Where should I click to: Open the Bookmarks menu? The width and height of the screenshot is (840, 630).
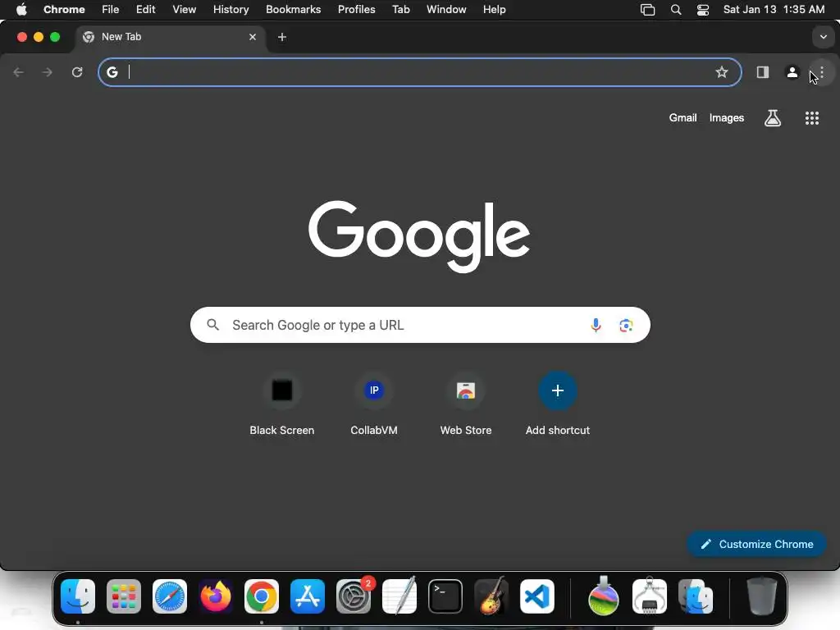click(x=293, y=10)
